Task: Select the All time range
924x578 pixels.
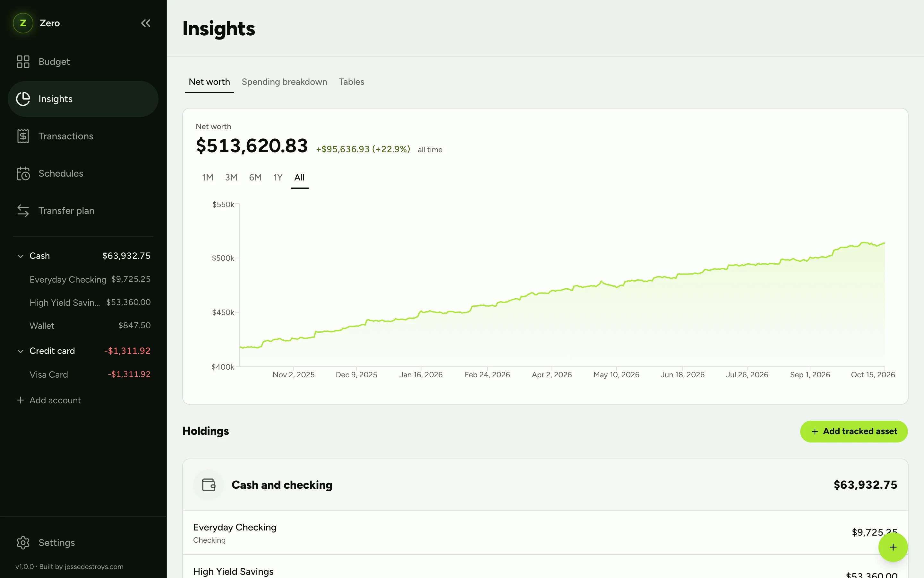Action: 299,177
